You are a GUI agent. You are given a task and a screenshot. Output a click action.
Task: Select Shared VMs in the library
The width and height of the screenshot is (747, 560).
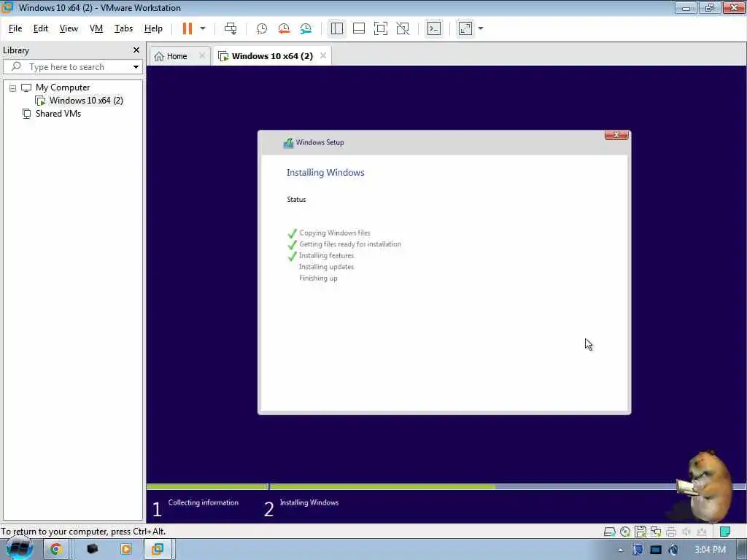(x=58, y=114)
